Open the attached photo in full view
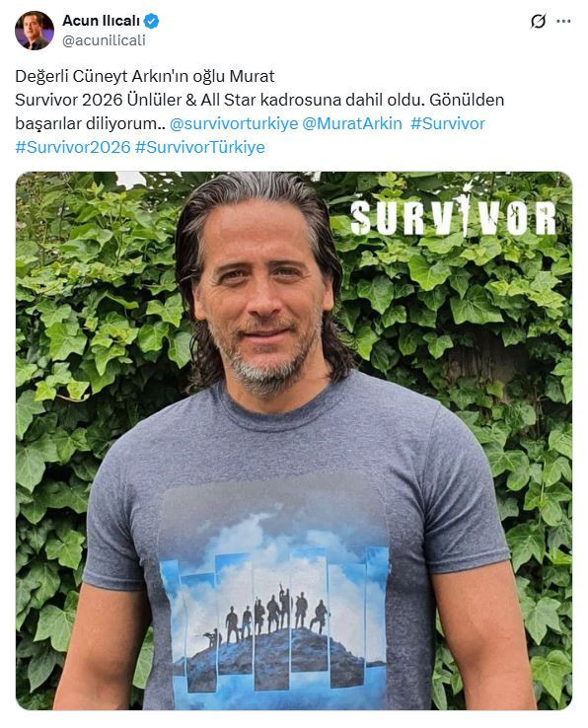This screenshot has width=588, height=728. click(x=294, y=441)
